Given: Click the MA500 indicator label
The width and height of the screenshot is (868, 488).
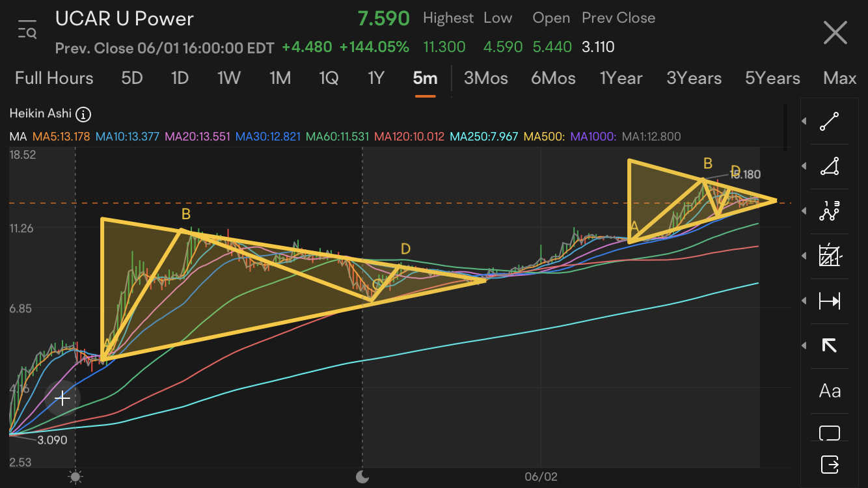Looking at the screenshot, I should pos(545,137).
